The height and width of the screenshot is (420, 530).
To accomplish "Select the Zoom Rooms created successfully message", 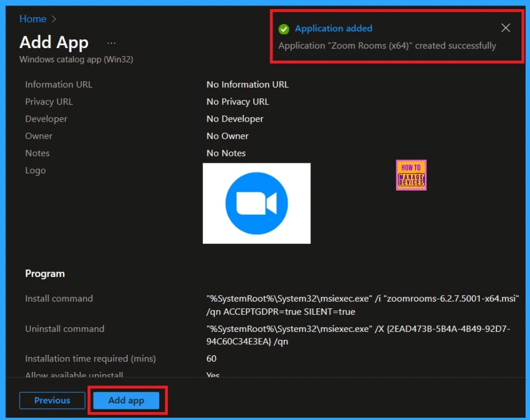I will point(387,45).
